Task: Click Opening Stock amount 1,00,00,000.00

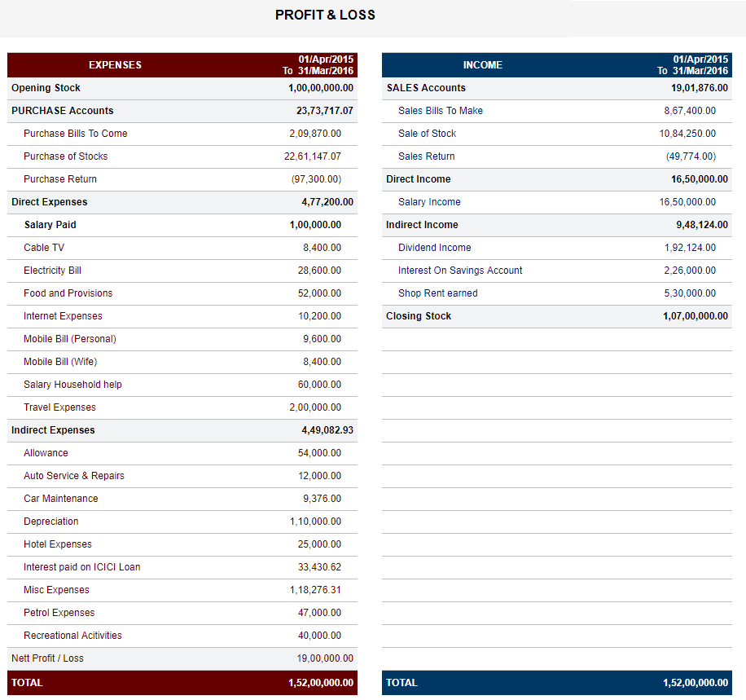Action: tap(321, 88)
